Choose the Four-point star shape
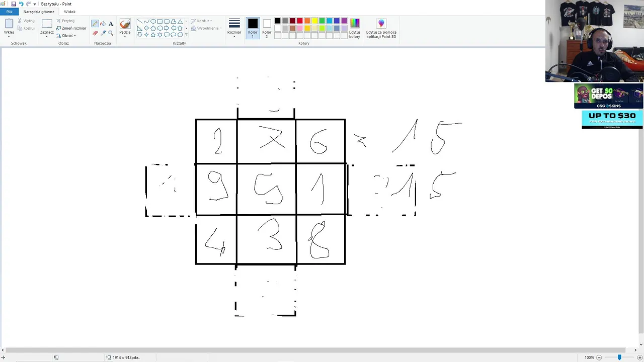 coord(146,35)
